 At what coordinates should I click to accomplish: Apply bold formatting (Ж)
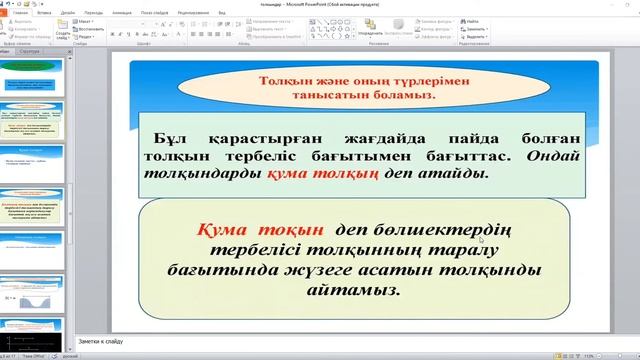tap(112, 35)
